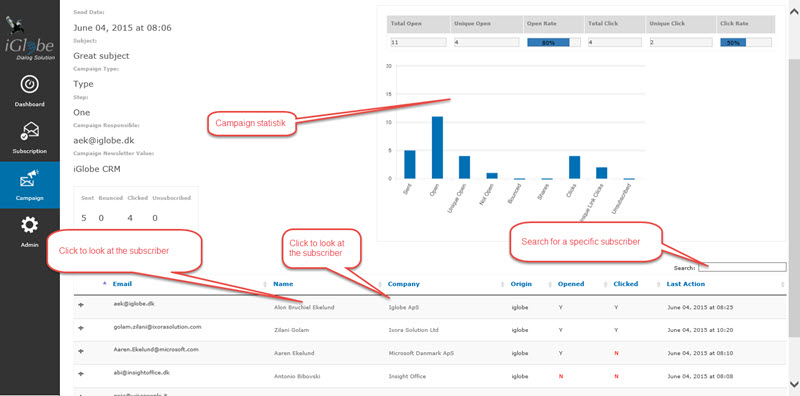Viewport: 800px width, 396px height.
Task: Click the Total Click value field
Action: [x=614, y=43]
